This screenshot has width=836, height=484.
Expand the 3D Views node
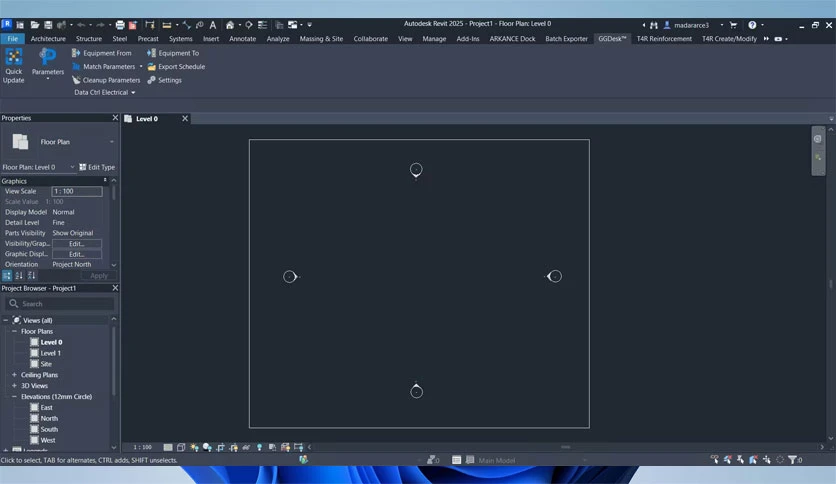click(x=14, y=385)
